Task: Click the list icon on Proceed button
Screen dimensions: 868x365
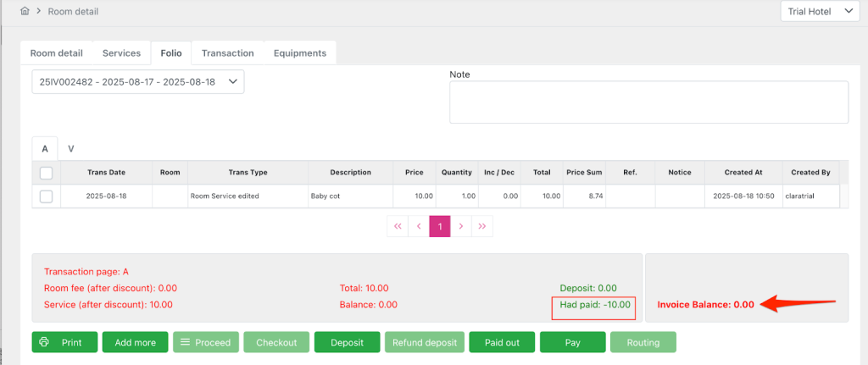Action: point(185,342)
